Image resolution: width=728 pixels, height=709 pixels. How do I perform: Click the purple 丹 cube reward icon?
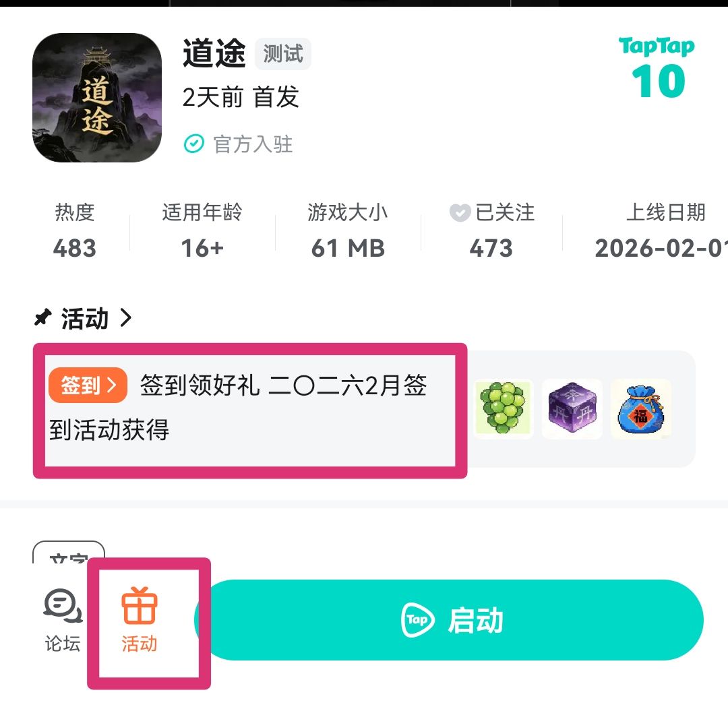pos(572,408)
